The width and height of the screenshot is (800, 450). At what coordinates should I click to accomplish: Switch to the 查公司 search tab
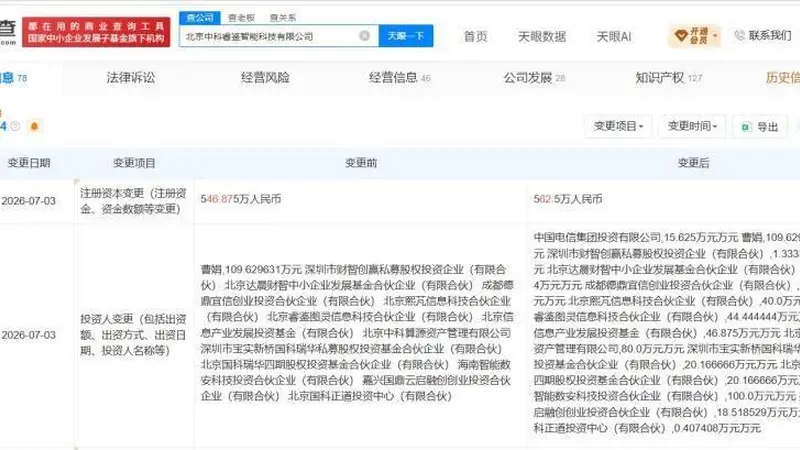[200, 18]
